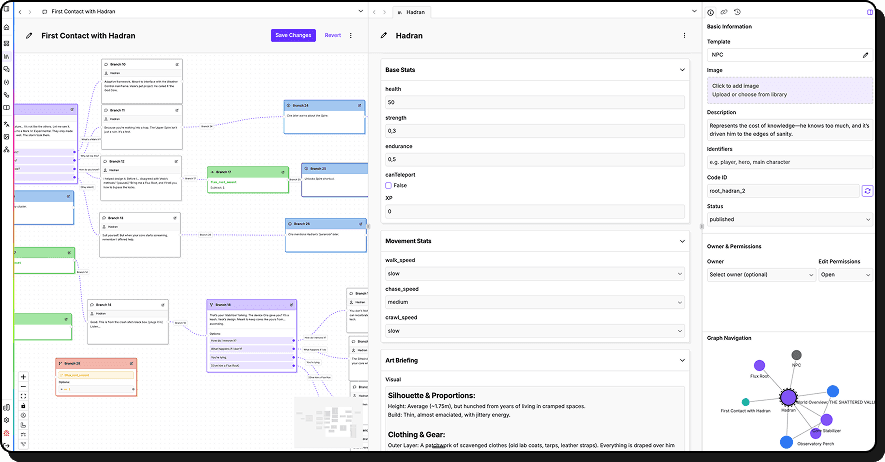Toggle the canTeleport checkbox
The width and height of the screenshot is (885, 462).
[388, 186]
